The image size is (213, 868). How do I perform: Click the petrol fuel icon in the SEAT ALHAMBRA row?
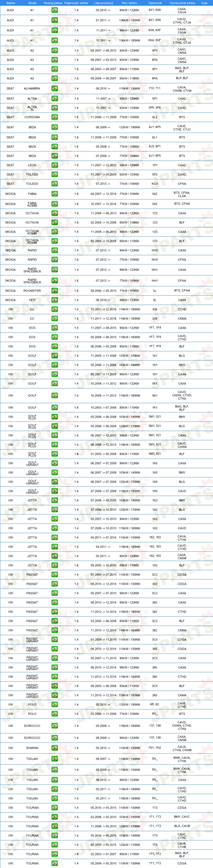pyautogui.click(x=54, y=89)
